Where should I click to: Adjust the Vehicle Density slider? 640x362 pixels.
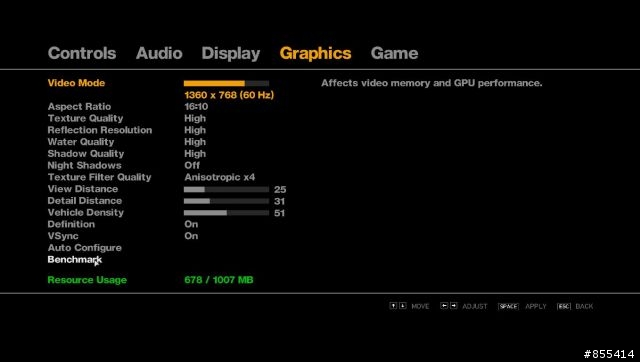click(x=226, y=213)
